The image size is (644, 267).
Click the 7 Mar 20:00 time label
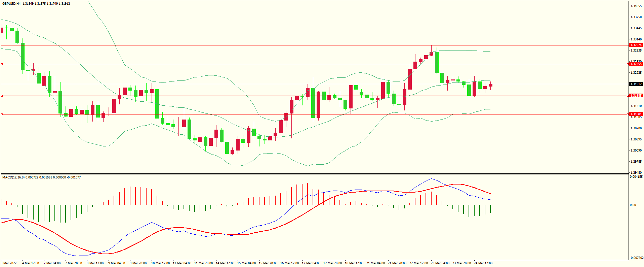tap(74, 263)
